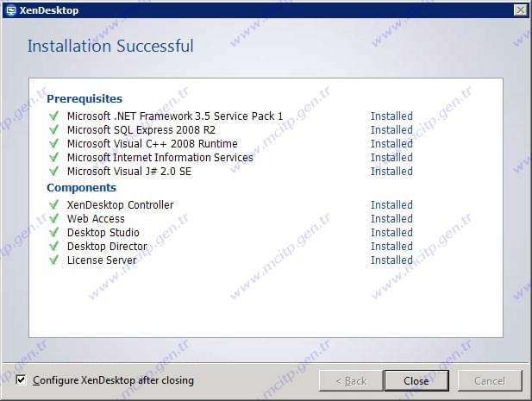The width and height of the screenshot is (532, 401).
Task: Click Installed status for Internet Information Services
Action: click(391, 158)
